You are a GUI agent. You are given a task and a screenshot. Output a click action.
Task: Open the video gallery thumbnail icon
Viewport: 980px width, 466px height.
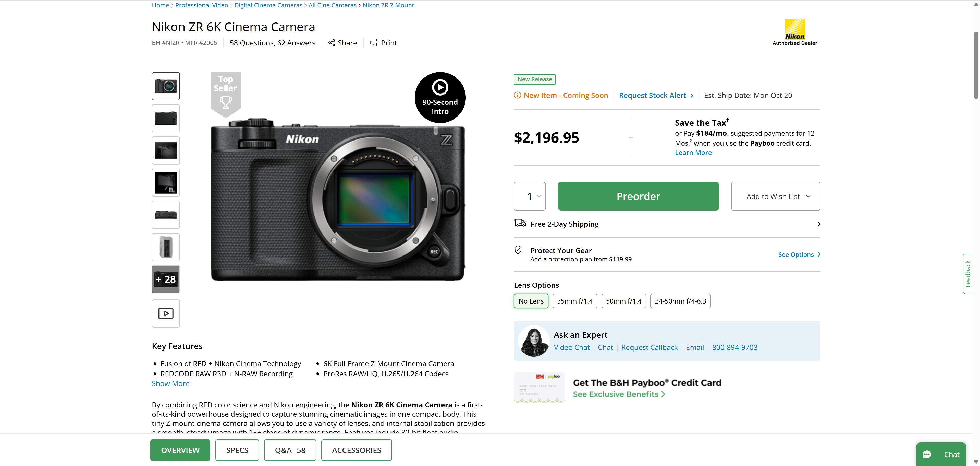click(x=166, y=313)
